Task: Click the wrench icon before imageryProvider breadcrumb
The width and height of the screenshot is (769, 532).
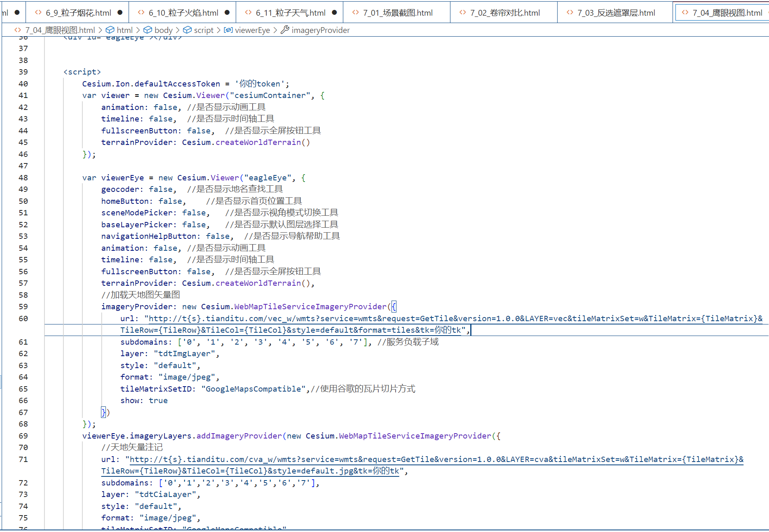Action: point(285,30)
